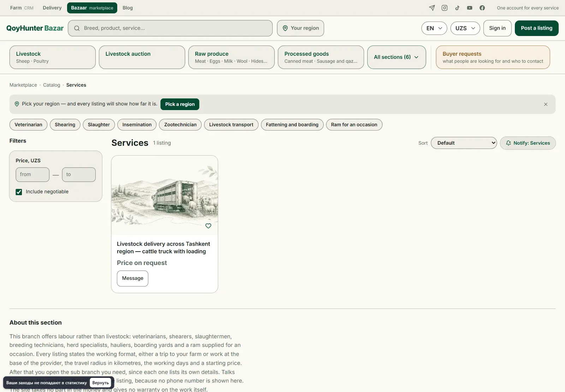Open the Processed goods category
Image resolution: width=565 pixels, height=392 pixels.
pos(321,57)
